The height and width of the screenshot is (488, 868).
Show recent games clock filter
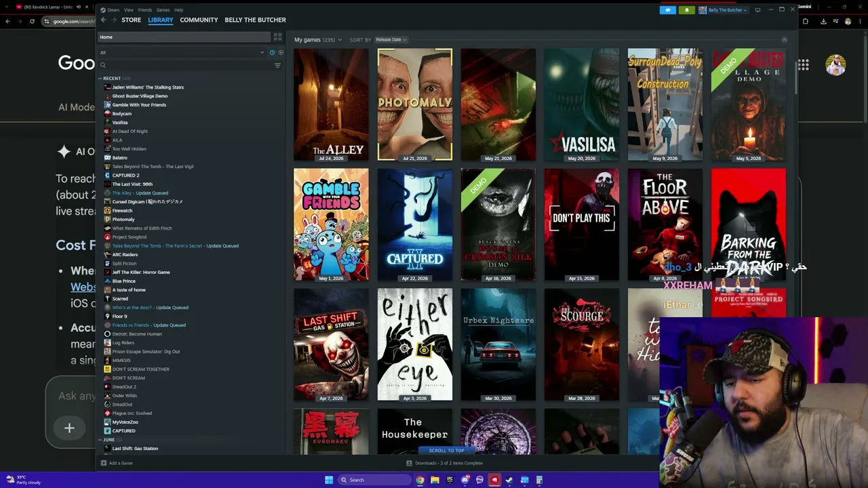tap(273, 53)
